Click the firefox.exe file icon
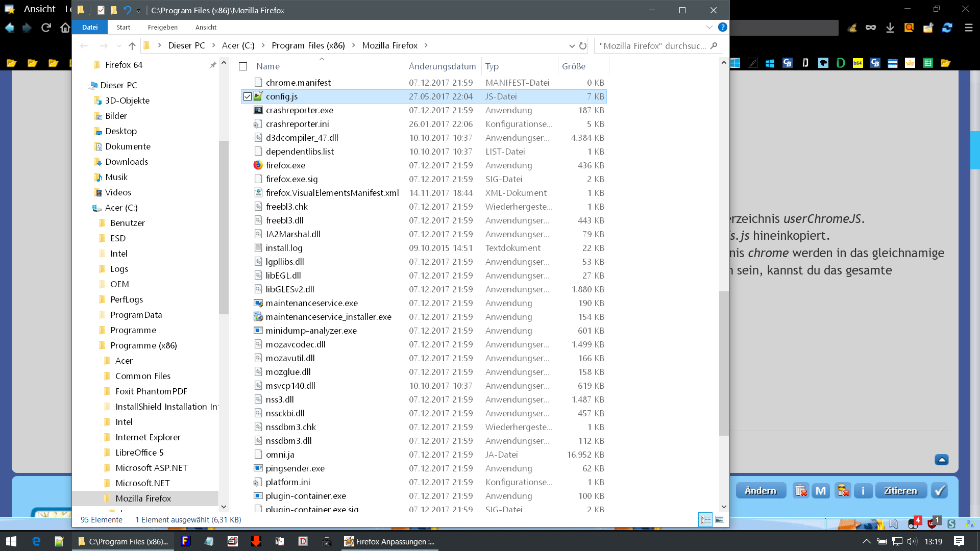The width and height of the screenshot is (980, 551). pyautogui.click(x=258, y=165)
